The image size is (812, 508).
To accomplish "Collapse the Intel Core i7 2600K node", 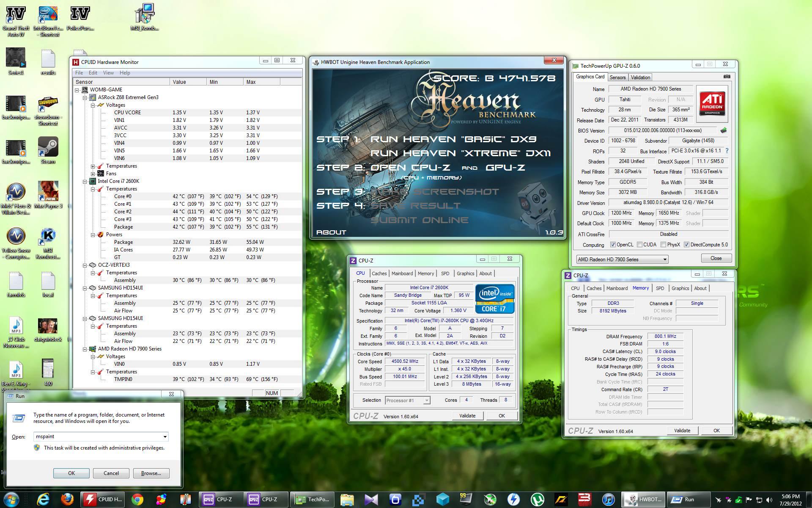I will click(x=85, y=181).
